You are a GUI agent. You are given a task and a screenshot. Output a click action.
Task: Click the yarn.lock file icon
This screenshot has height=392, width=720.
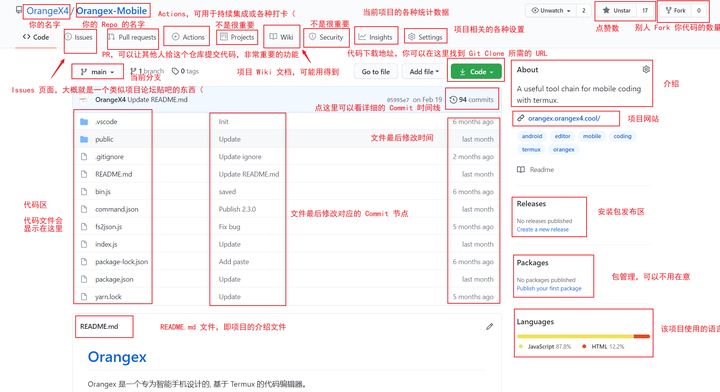84,297
